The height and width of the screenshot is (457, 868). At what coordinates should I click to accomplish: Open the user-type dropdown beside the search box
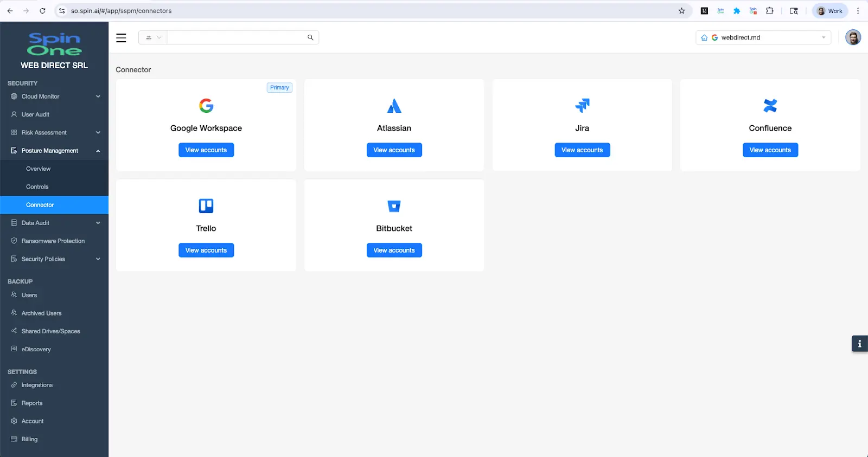tap(153, 37)
